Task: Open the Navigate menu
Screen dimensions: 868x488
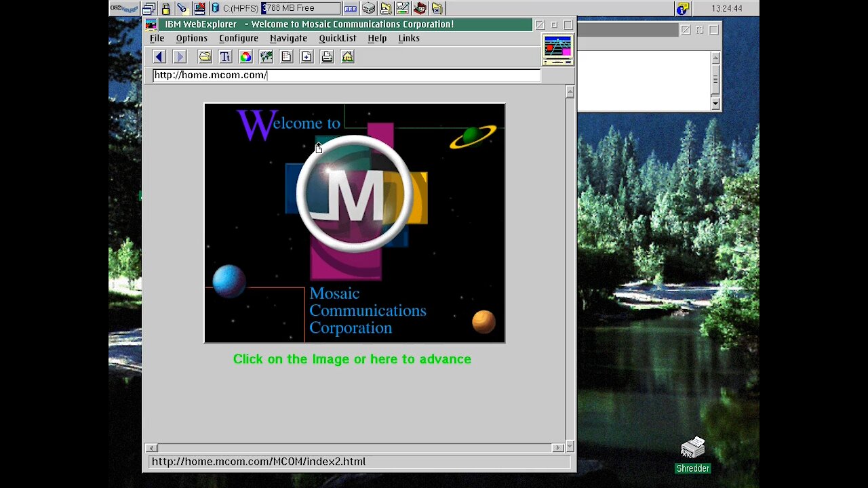Action: tap(288, 39)
